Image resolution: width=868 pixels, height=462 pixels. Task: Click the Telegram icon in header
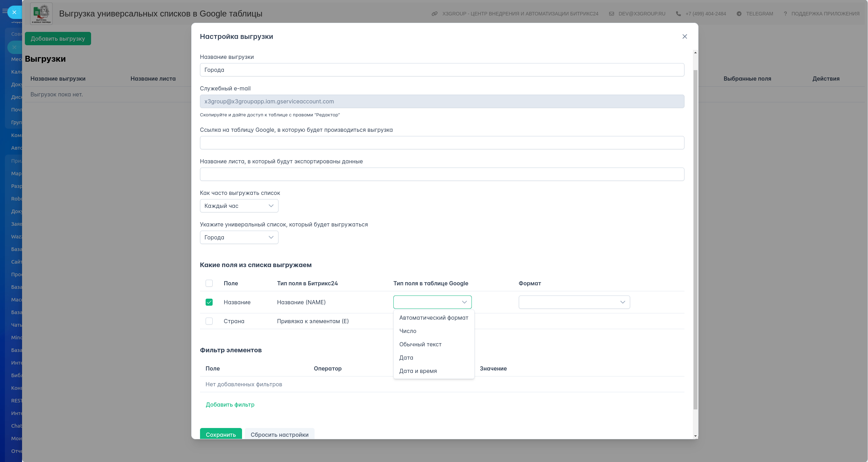point(739,14)
